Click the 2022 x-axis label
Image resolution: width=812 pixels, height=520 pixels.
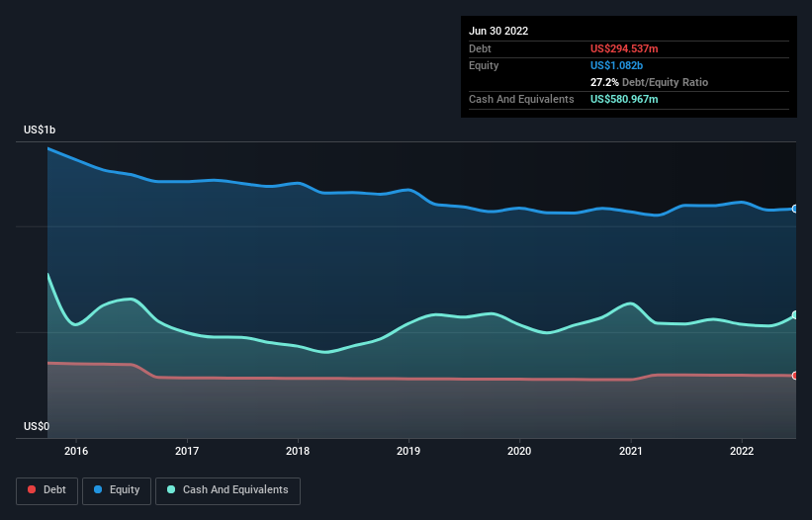click(x=742, y=451)
